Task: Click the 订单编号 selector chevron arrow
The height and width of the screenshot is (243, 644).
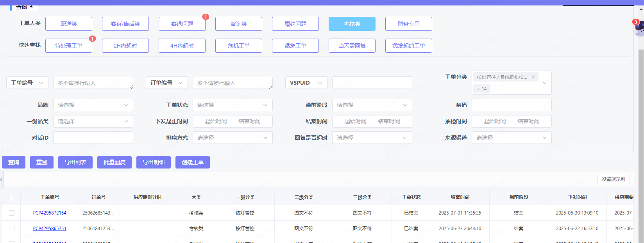Action: [181, 83]
